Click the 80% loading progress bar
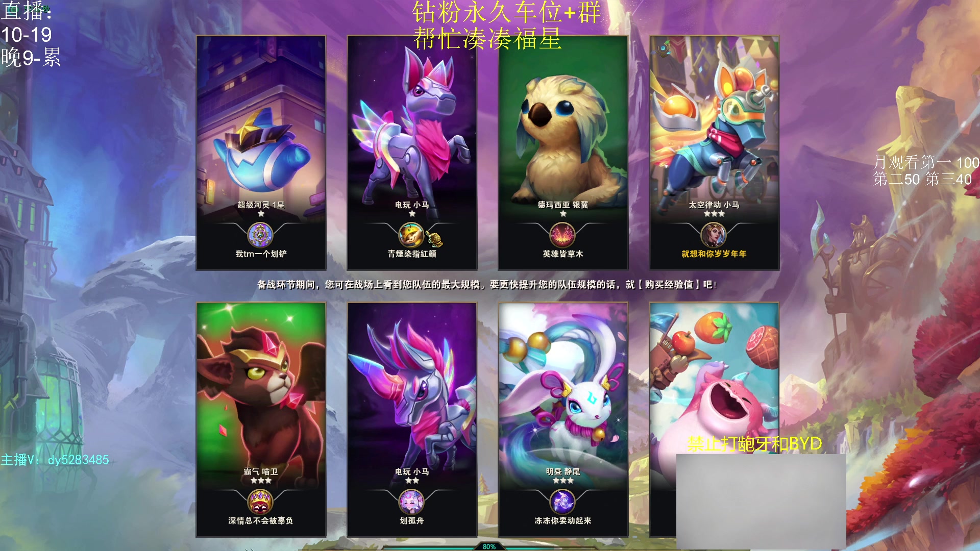Viewport: 980px width, 551px height. [489, 546]
